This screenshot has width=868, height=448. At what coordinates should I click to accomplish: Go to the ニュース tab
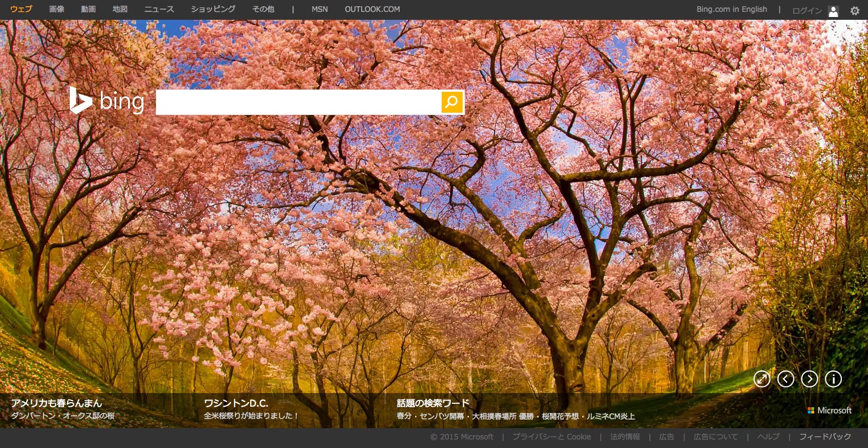pos(159,9)
